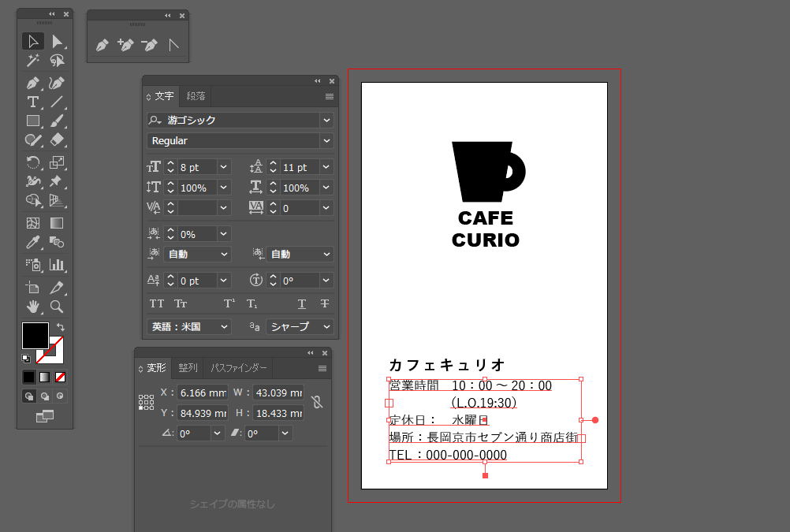Viewport: 790px width, 532px height.
Task: Open the 游ゴシック font family dropdown
Action: pyautogui.click(x=326, y=120)
